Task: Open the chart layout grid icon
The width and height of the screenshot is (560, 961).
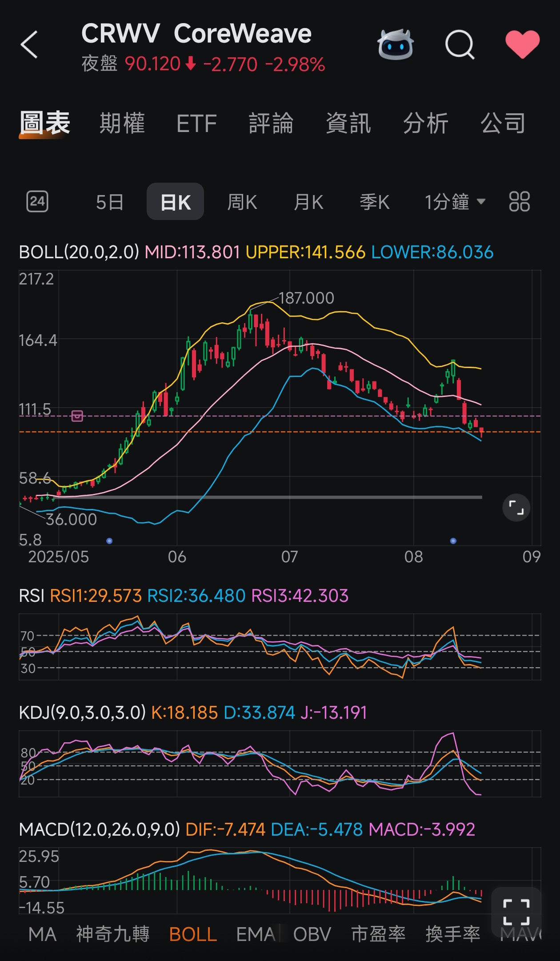Action: click(x=519, y=202)
